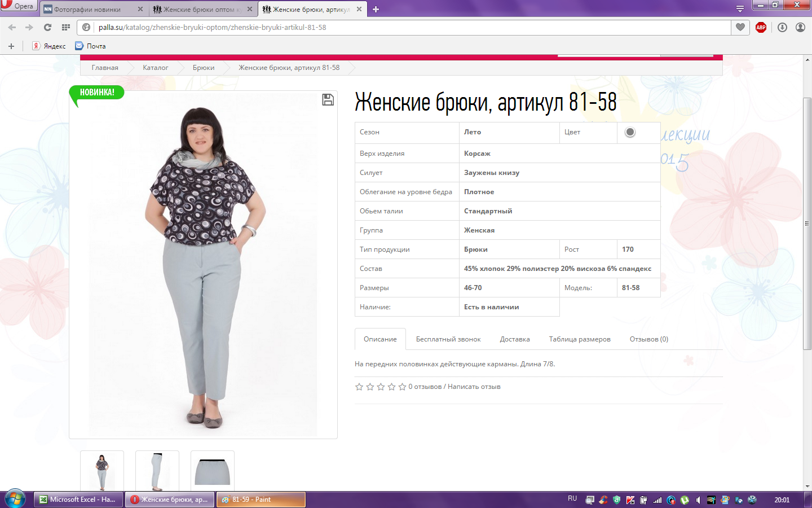Switch to the 'Женские брюки оптом' tab
This screenshot has width=812, height=508.
tap(203, 9)
